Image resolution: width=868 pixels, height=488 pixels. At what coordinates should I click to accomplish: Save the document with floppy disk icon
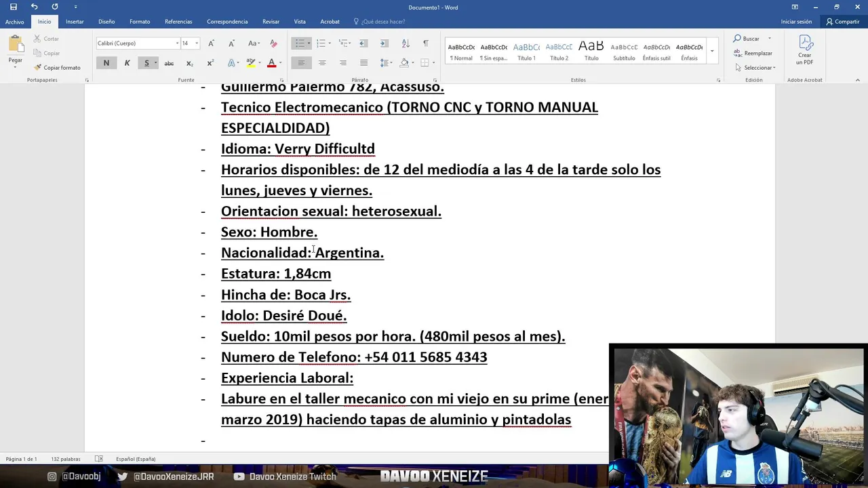13,7
